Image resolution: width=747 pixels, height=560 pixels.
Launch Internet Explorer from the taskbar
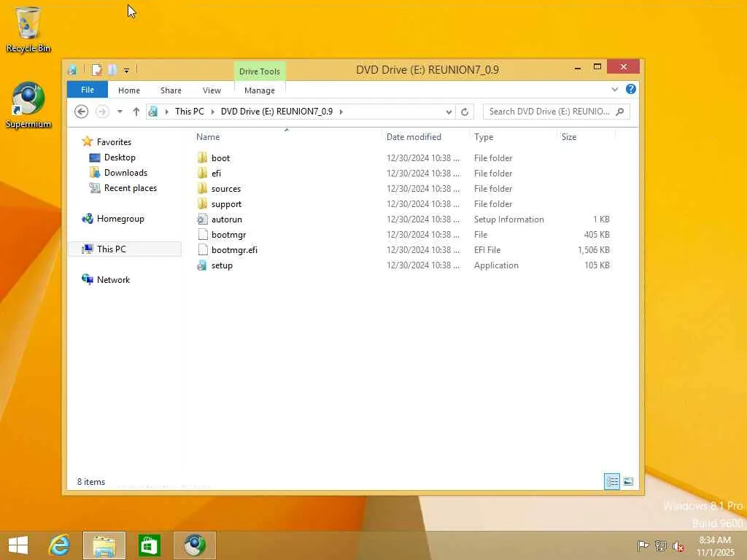point(60,545)
